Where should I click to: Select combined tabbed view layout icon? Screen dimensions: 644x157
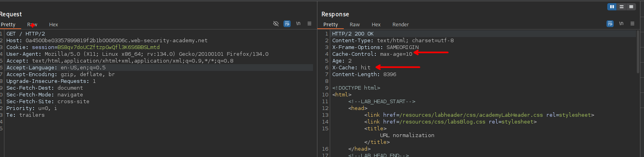631,7
